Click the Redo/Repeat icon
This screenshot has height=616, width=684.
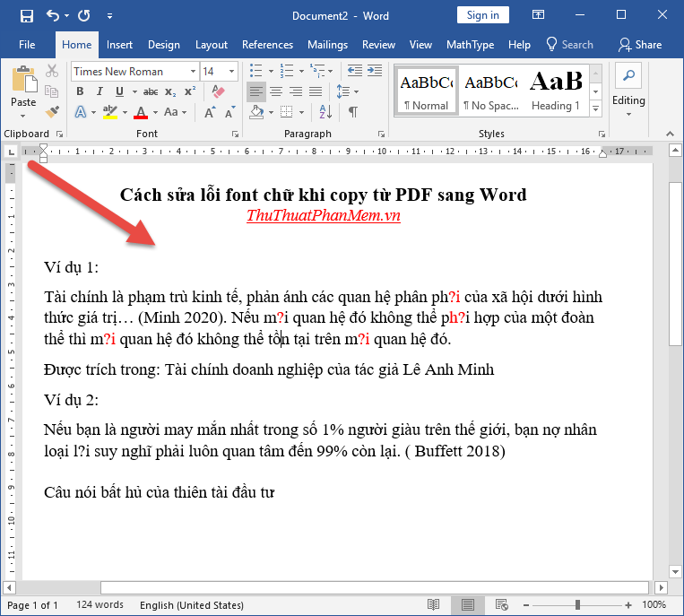(83, 16)
